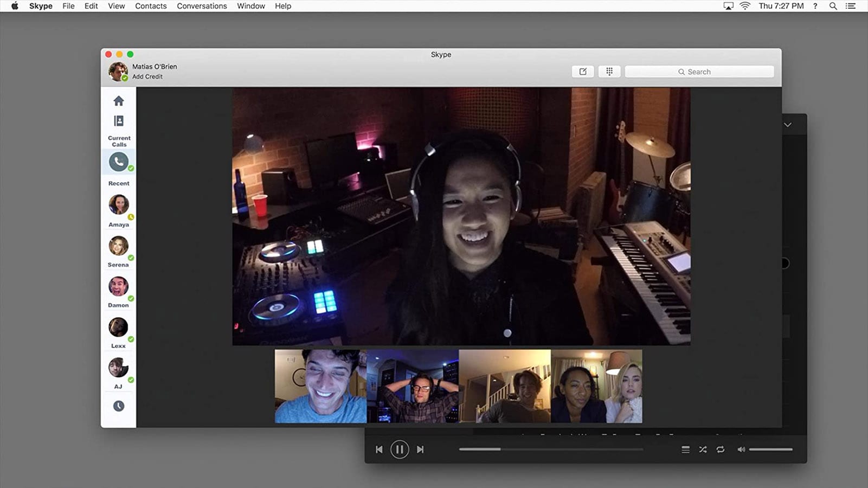
Task: Toggle shuffle in the music player
Action: tap(703, 450)
